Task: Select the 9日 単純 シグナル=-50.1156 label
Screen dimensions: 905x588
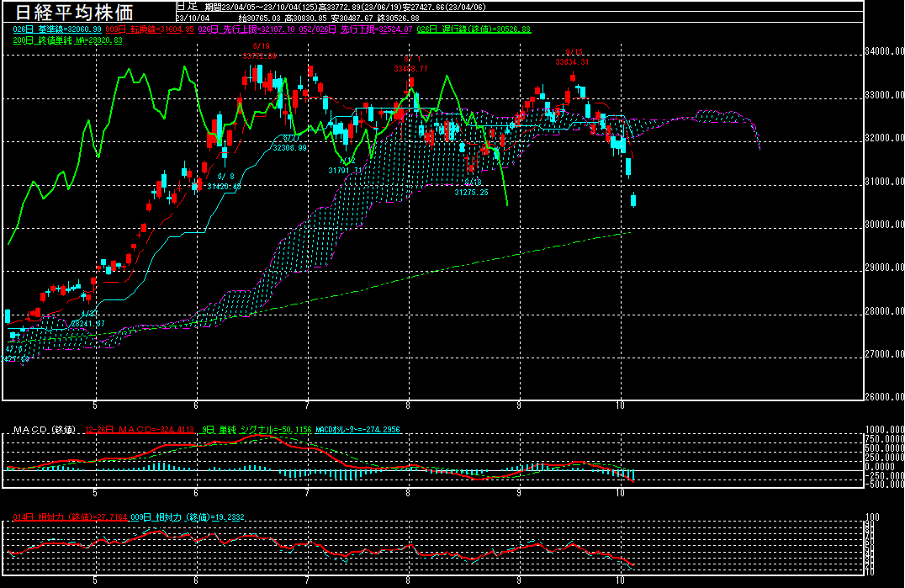Action: coord(257,429)
